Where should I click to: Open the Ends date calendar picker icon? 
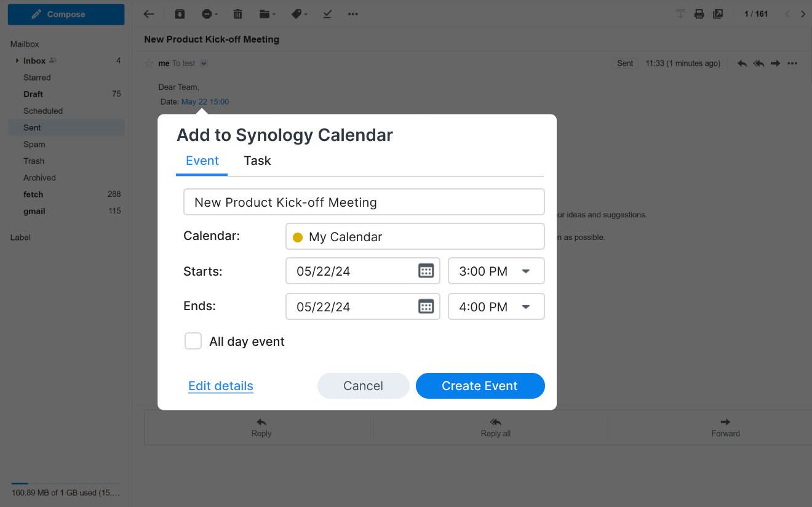coord(426,306)
